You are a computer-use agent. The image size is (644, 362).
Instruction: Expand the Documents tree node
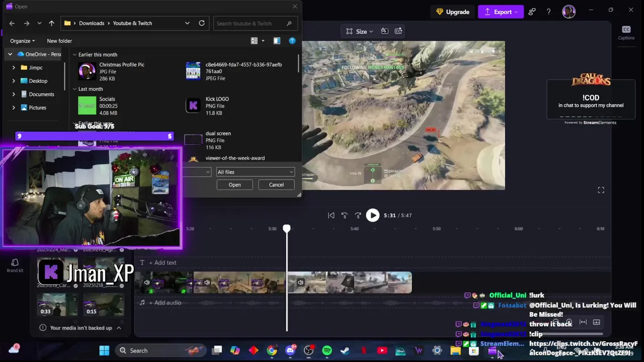point(14,94)
